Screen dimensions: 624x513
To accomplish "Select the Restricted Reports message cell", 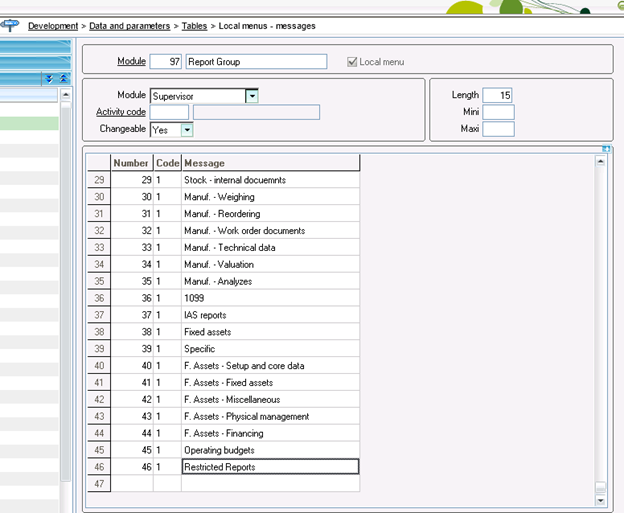I will [x=270, y=467].
